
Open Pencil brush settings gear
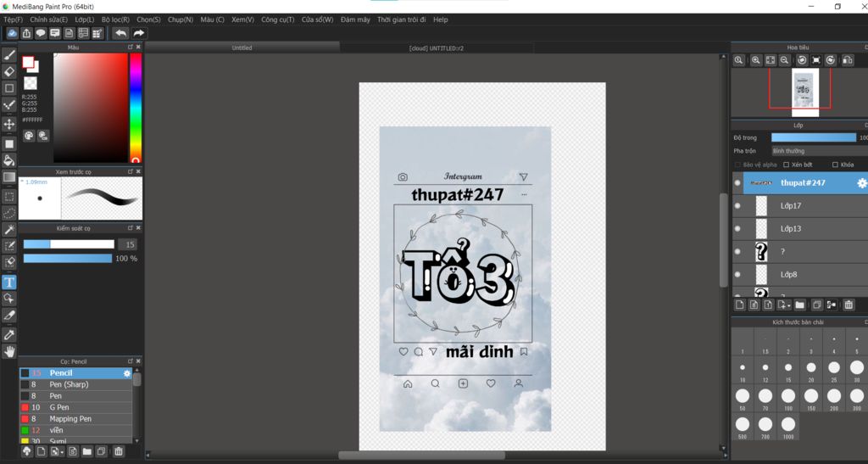point(127,373)
